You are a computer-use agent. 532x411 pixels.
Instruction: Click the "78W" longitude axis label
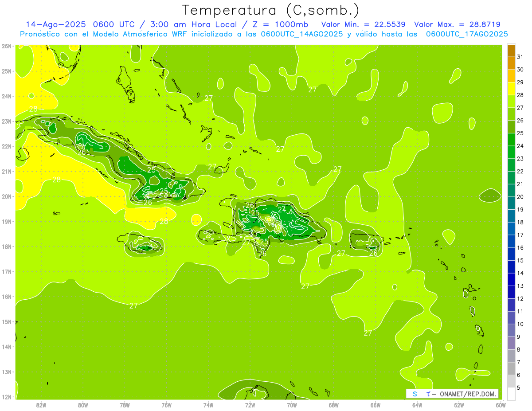click(x=125, y=404)
